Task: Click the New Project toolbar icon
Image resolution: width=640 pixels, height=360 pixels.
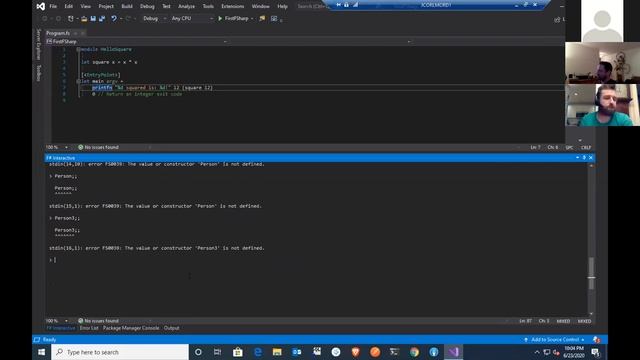Action: pyautogui.click(x=71, y=18)
